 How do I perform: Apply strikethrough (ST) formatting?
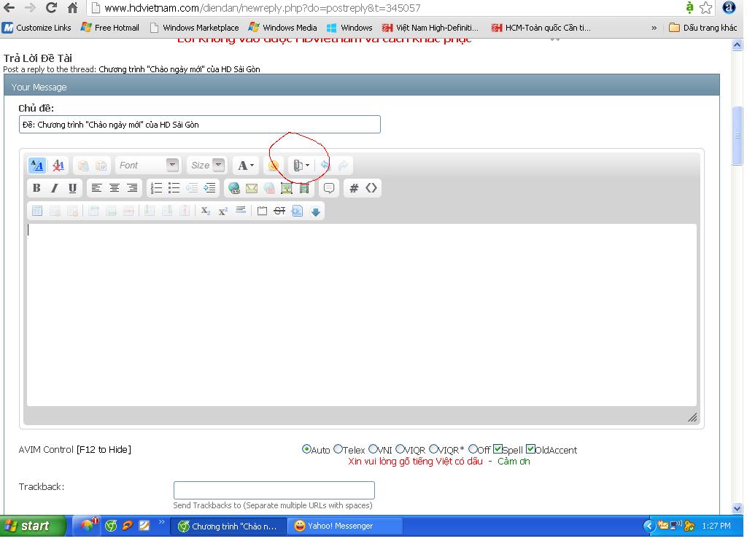click(x=279, y=211)
